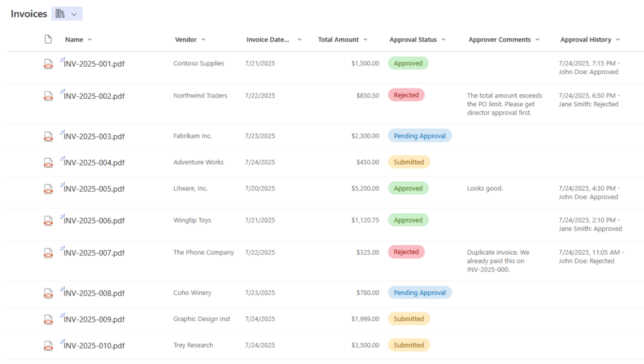Expand the view dropdown chevron beside Invoices
Image resolution: width=644 pixels, height=364 pixels.
(x=74, y=14)
